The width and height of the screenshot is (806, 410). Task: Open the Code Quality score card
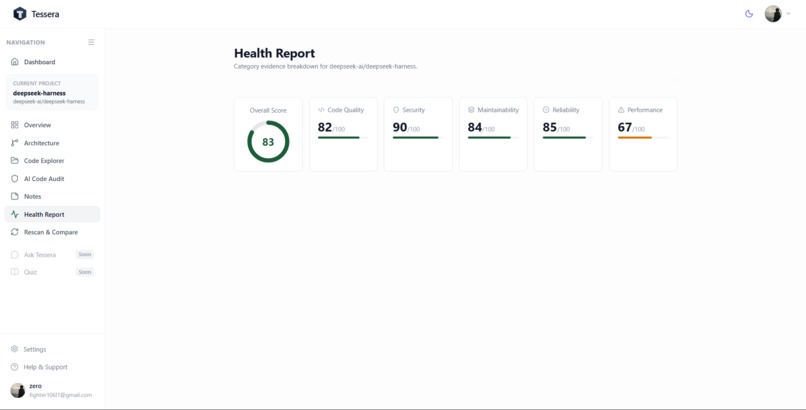(343, 134)
